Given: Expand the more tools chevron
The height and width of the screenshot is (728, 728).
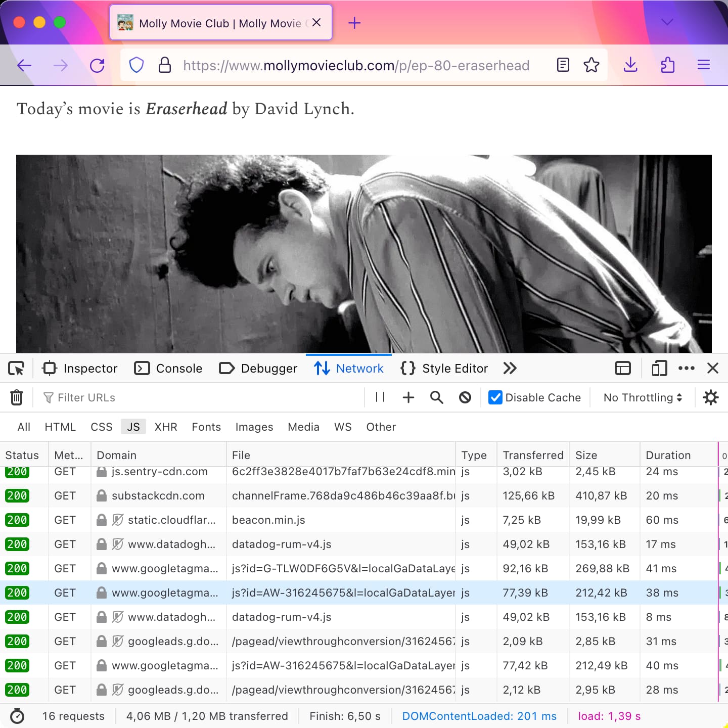Looking at the screenshot, I should pos(510,368).
